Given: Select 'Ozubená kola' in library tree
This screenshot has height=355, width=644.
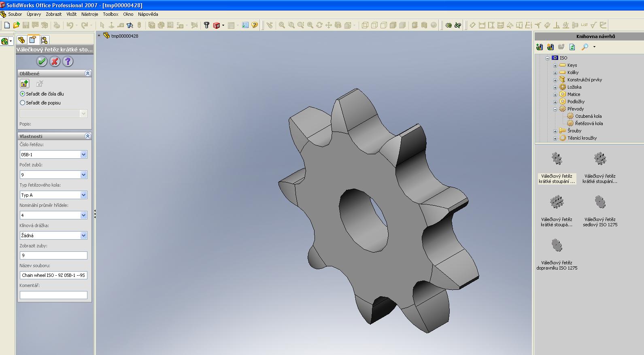Looking at the screenshot, I should (588, 116).
